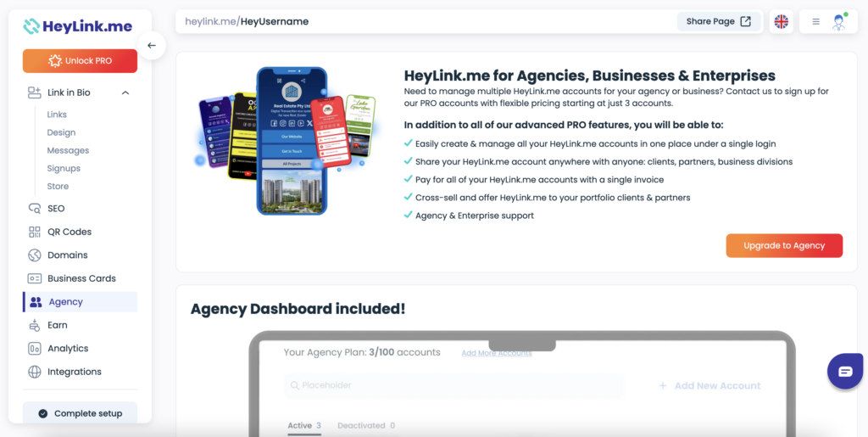Open the Design submenu item
Viewport: 868px width, 437px height.
click(61, 132)
